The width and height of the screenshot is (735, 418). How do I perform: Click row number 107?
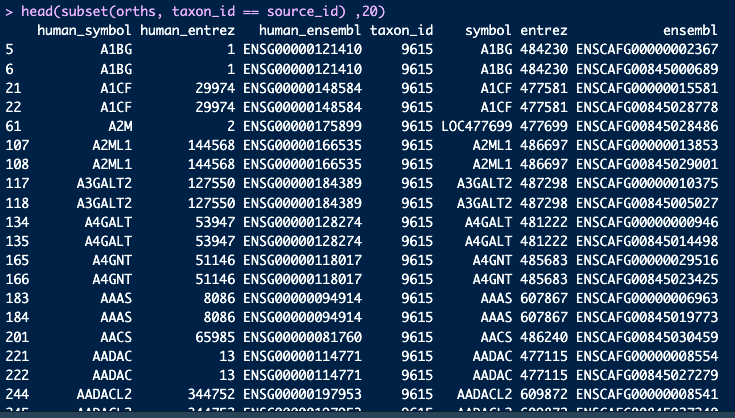17,145
